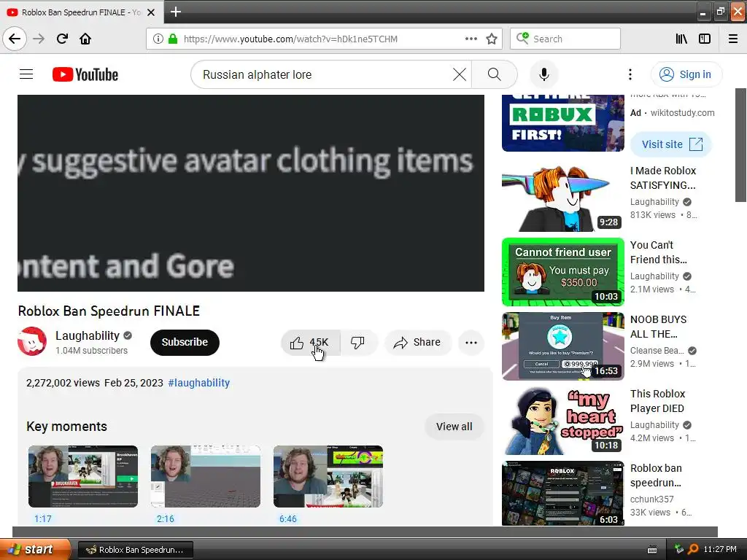Toggle the browser sidebar icon
The image size is (747, 560).
point(705,39)
